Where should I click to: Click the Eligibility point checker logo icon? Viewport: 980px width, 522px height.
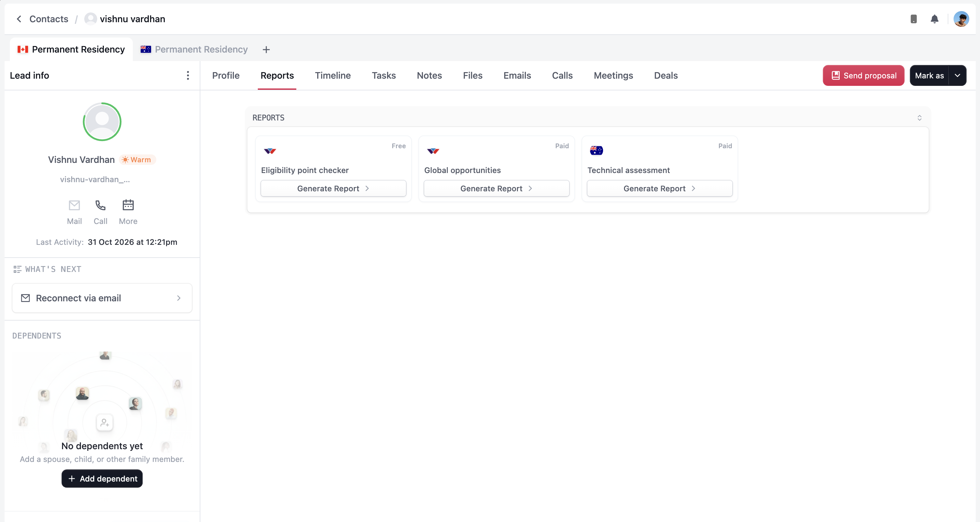(x=270, y=151)
